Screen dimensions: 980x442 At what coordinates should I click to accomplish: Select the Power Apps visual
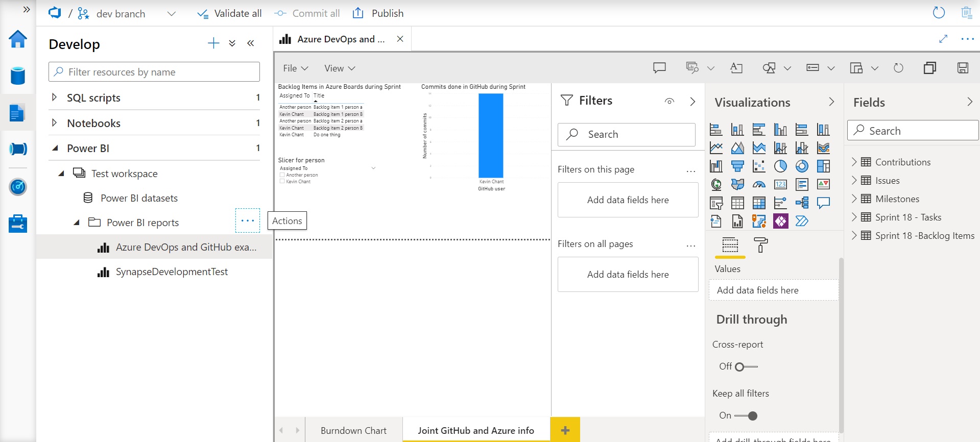[780, 221]
